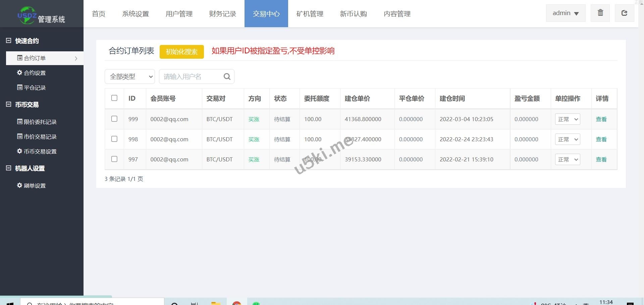Expand the admin user menu
644x305 pixels.
click(x=566, y=13)
